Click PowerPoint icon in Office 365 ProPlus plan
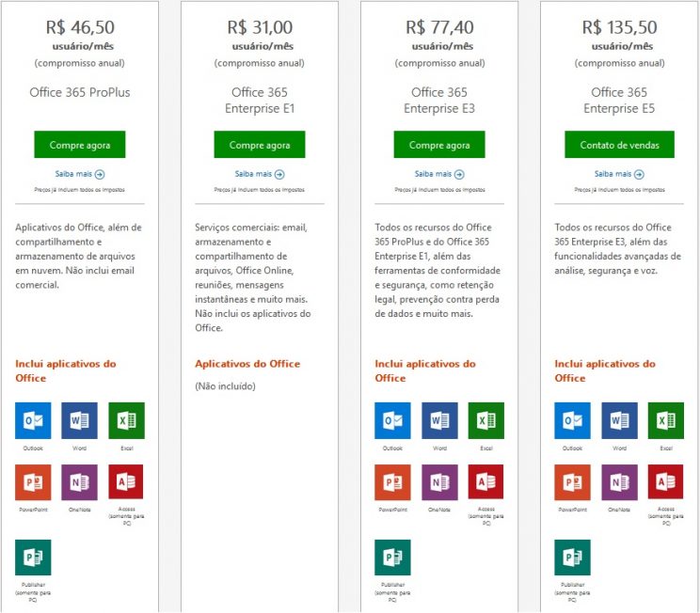This screenshot has width=700, height=613. pyautogui.click(x=33, y=481)
